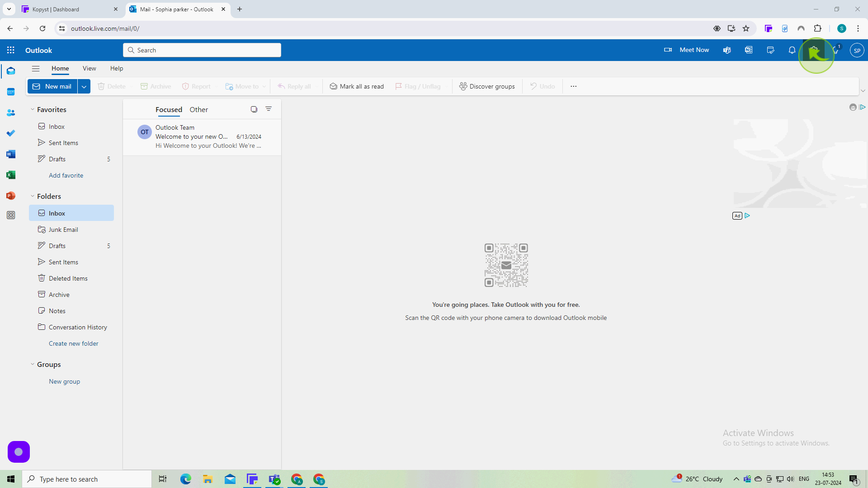Screen dimensions: 868x488
Task: Open the Move to dropdown
Action: 264,86
